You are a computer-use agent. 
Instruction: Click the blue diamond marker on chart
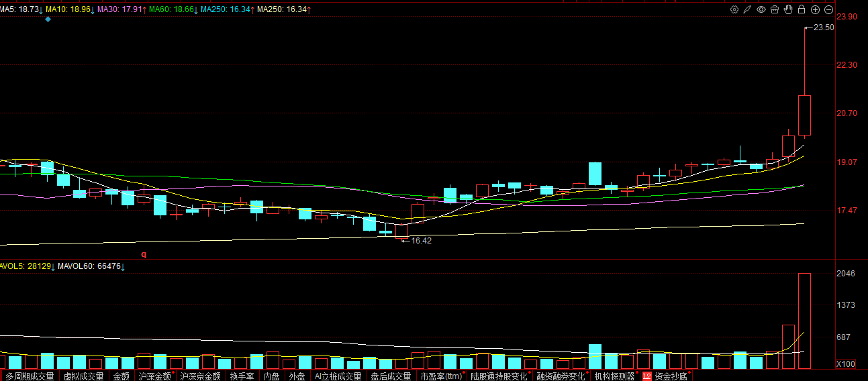(x=48, y=19)
